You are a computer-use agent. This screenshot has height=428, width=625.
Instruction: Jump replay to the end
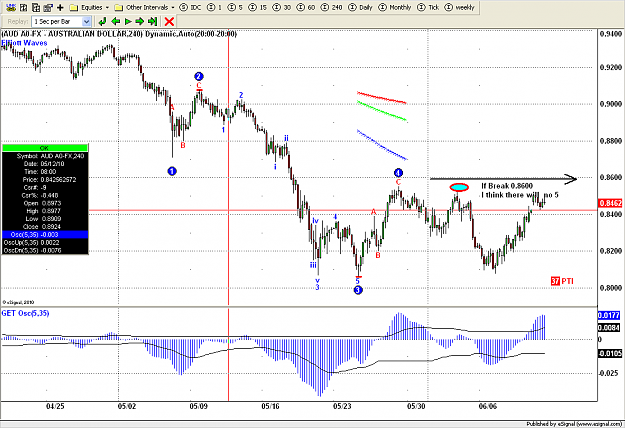152,22
